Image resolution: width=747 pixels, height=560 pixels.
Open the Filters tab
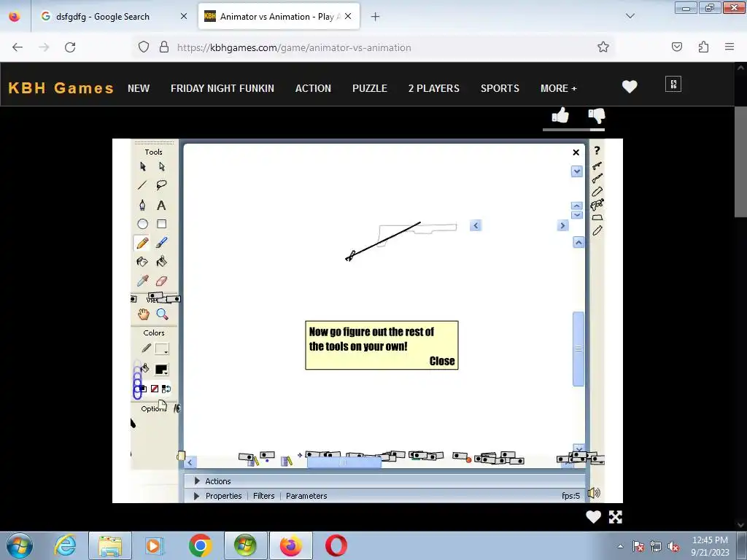tap(263, 496)
